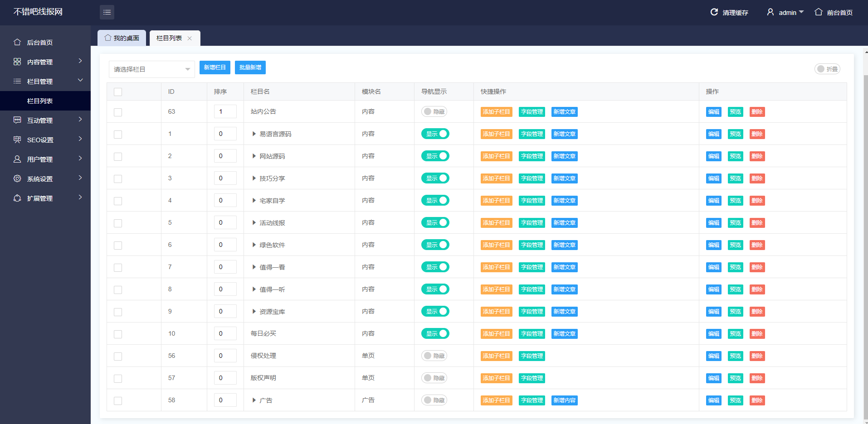Click the 清理缓存 refresh icon
Image resolution: width=868 pixels, height=424 pixels.
click(x=714, y=12)
